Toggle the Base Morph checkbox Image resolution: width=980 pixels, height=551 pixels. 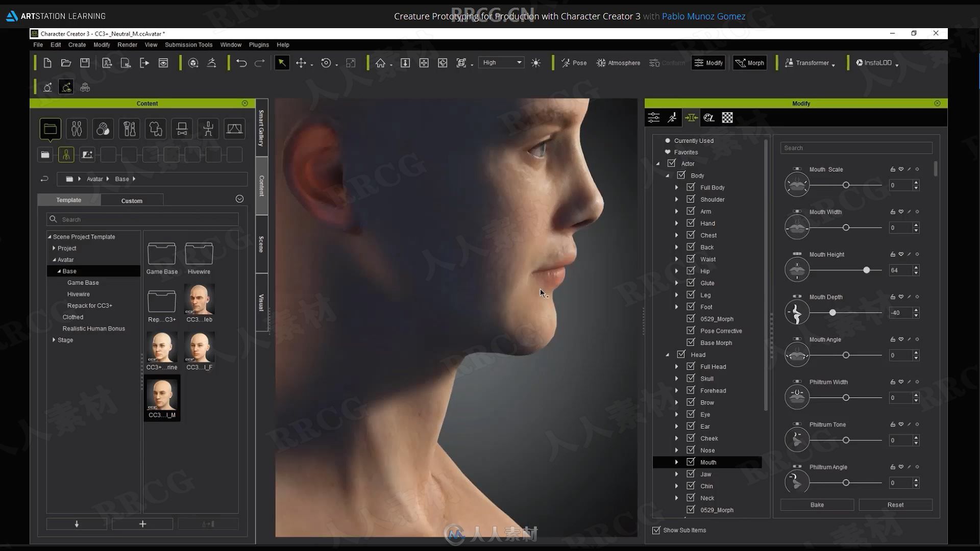coord(691,342)
